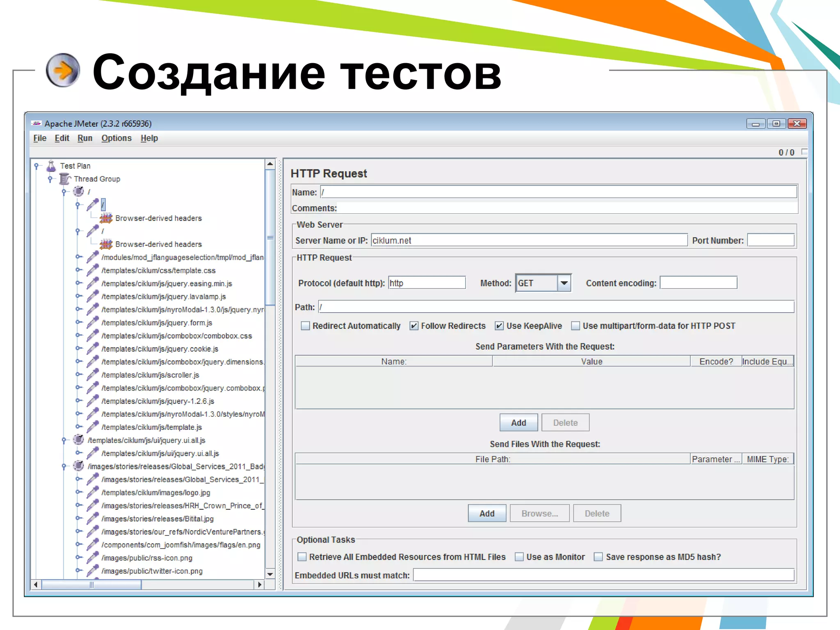Click the Port Number field
Viewport: 840px width, 630px height.
click(x=771, y=240)
